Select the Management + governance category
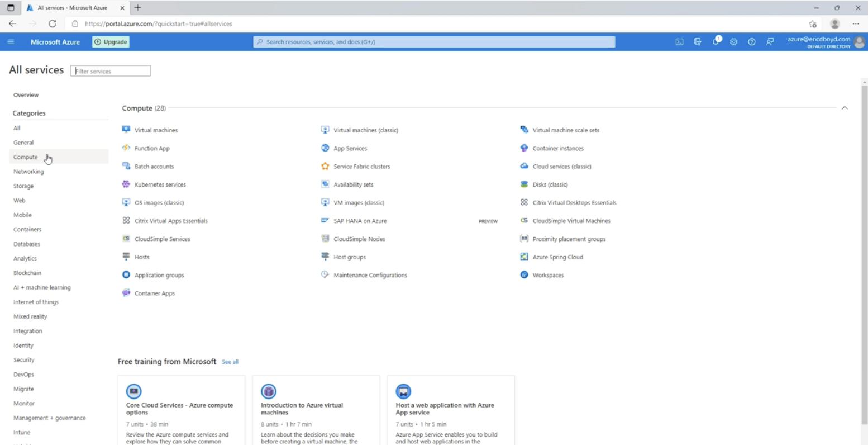This screenshot has height=445, width=868. pyautogui.click(x=50, y=418)
